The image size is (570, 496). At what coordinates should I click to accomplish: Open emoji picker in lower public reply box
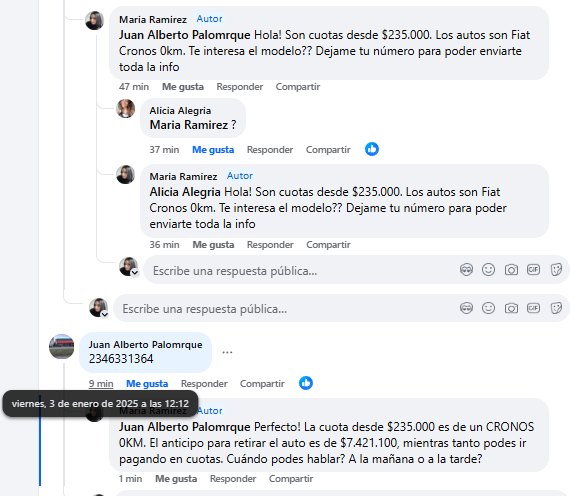tap(488, 308)
